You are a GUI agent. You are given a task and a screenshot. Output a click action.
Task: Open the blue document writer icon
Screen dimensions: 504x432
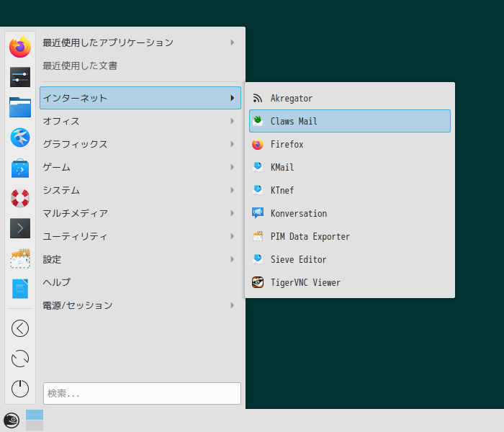[x=20, y=289]
